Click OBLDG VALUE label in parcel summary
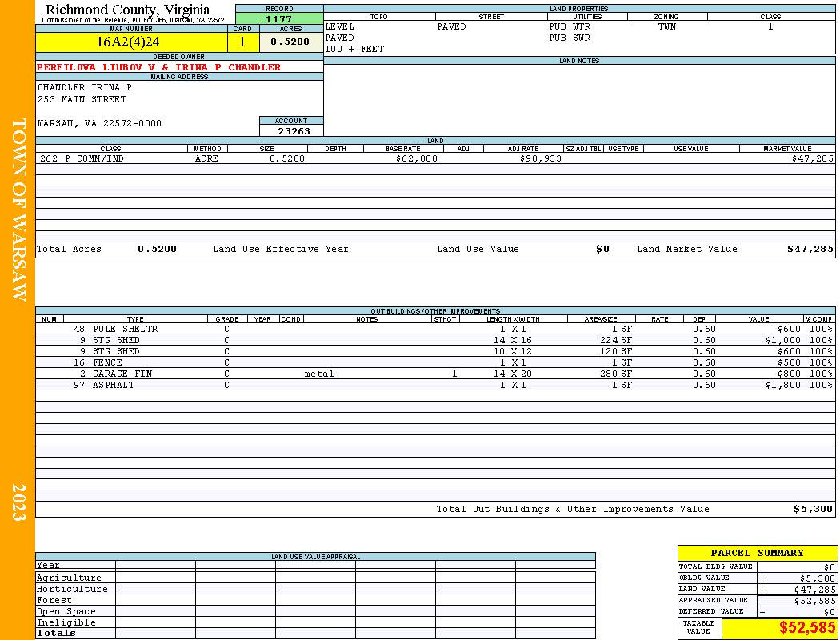 point(704,578)
